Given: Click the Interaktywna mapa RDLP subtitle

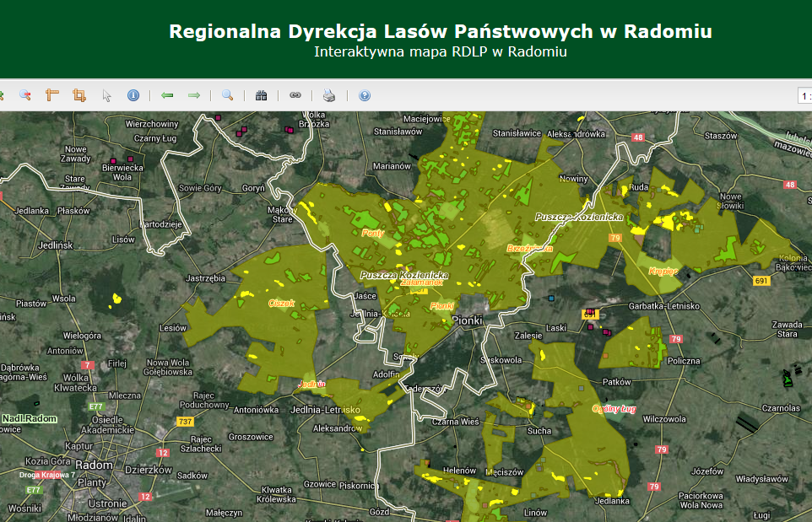Looking at the screenshot, I should pyautogui.click(x=440, y=51).
